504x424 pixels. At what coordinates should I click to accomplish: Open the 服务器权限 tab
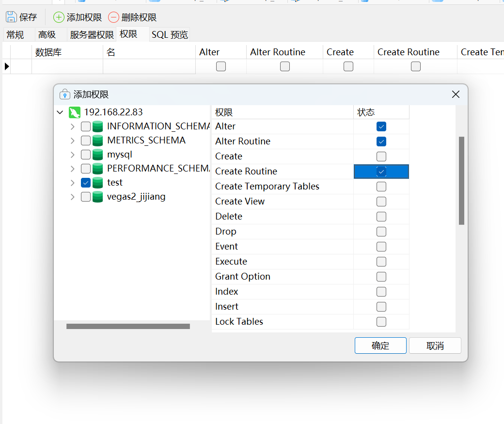[92, 35]
